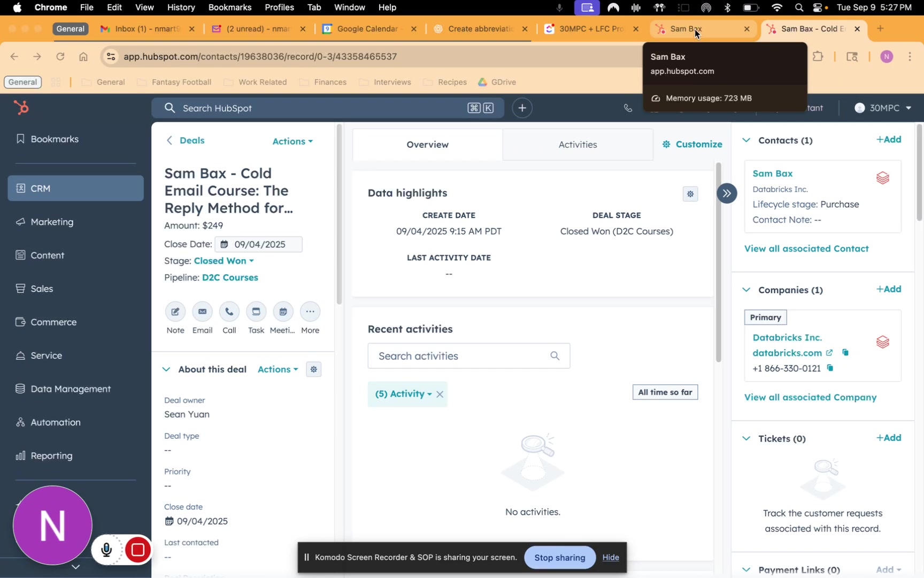Click View all associated Contact link
The image size is (924, 578).
(806, 248)
